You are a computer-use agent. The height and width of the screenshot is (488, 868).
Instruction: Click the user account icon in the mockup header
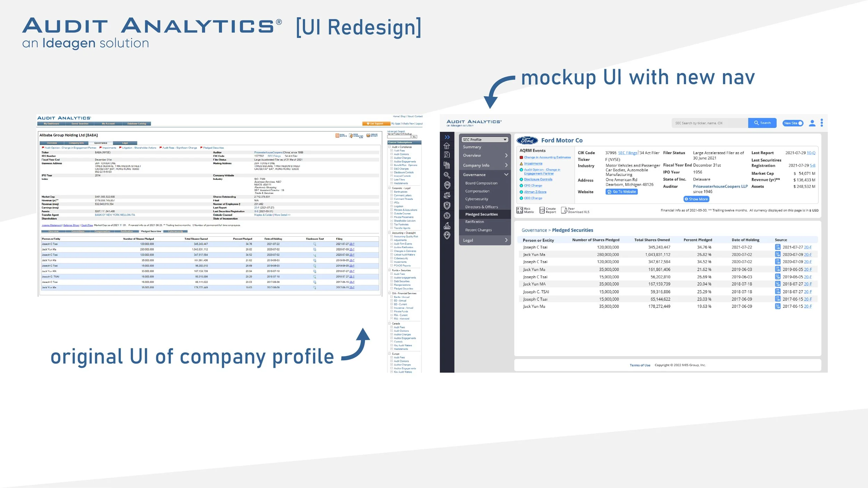click(812, 123)
